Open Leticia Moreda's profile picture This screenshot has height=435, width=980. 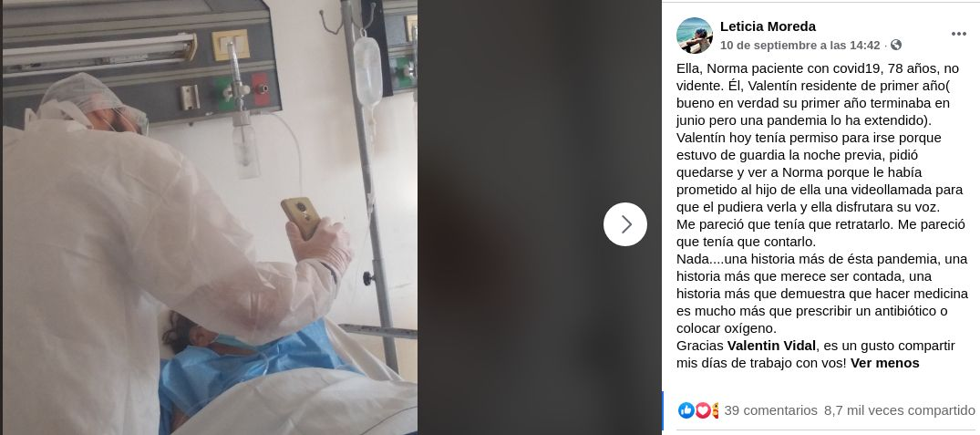[695, 36]
